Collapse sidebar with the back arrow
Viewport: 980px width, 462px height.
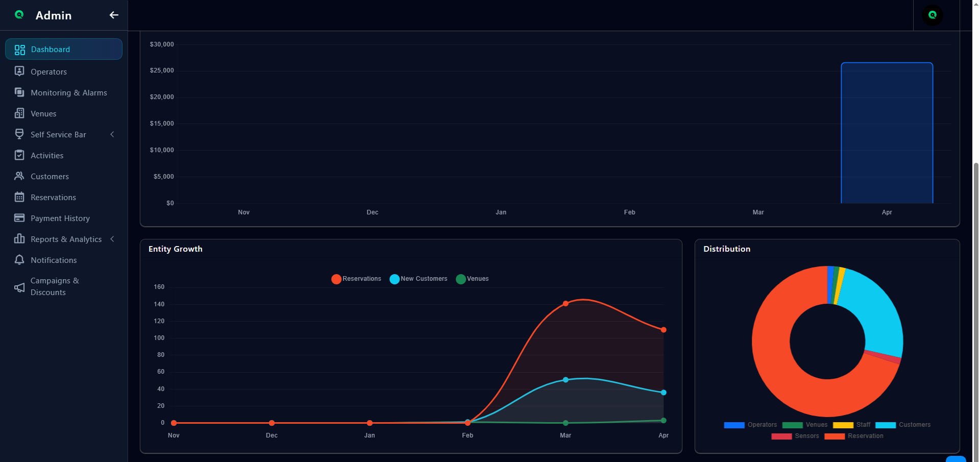click(x=114, y=15)
